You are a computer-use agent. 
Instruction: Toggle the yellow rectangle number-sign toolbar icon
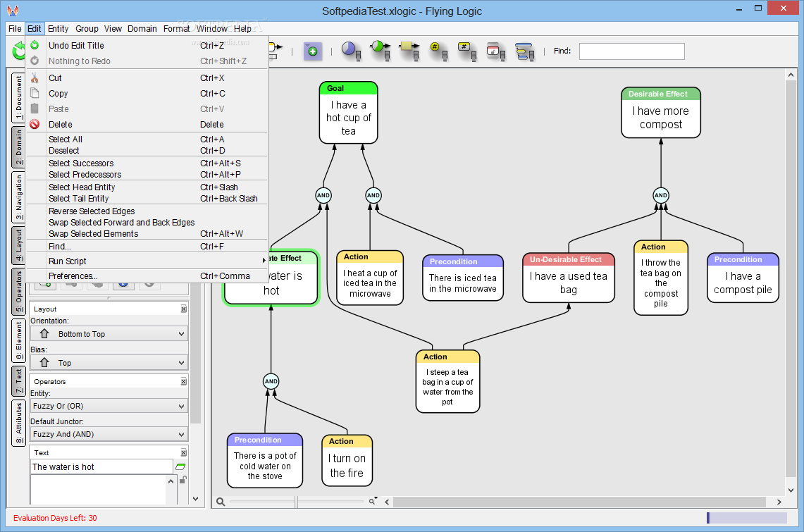(467, 51)
